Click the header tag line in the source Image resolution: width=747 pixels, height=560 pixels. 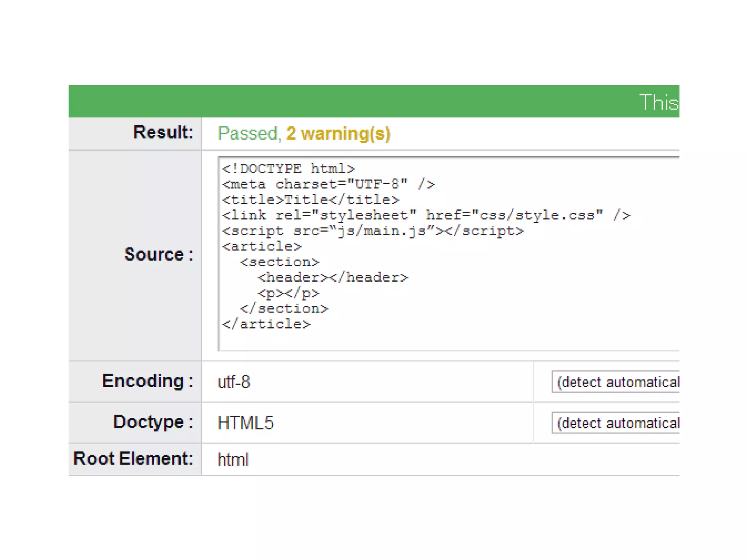click(x=333, y=277)
